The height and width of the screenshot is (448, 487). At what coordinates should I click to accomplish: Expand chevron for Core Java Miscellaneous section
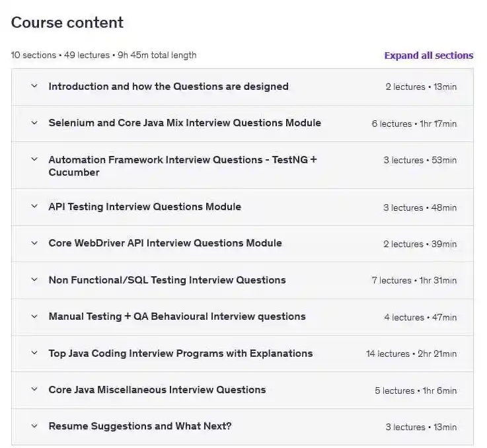click(x=34, y=390)
